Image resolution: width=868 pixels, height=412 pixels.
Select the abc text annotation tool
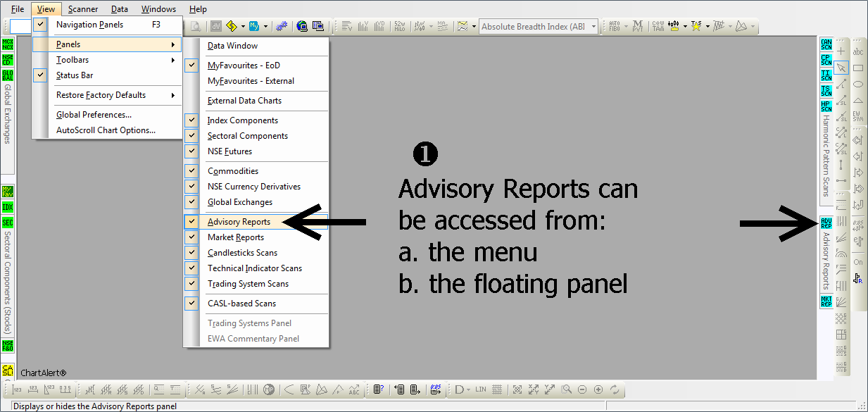pyautogui.click(x=858, y=51)
